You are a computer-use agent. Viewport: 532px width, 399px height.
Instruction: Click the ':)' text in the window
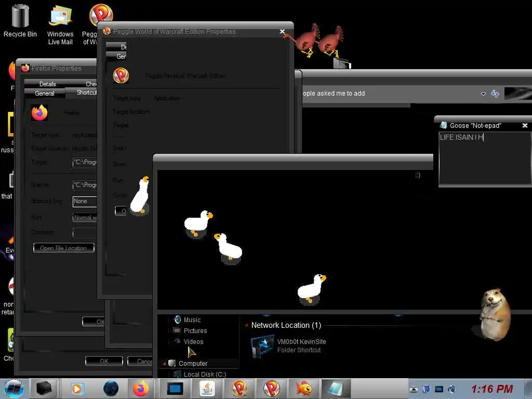click(418, 175)
